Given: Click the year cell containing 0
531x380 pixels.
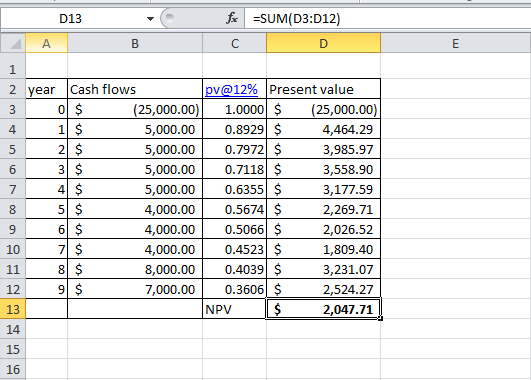Looking at the screenshot, I should (x=46, y=109).
